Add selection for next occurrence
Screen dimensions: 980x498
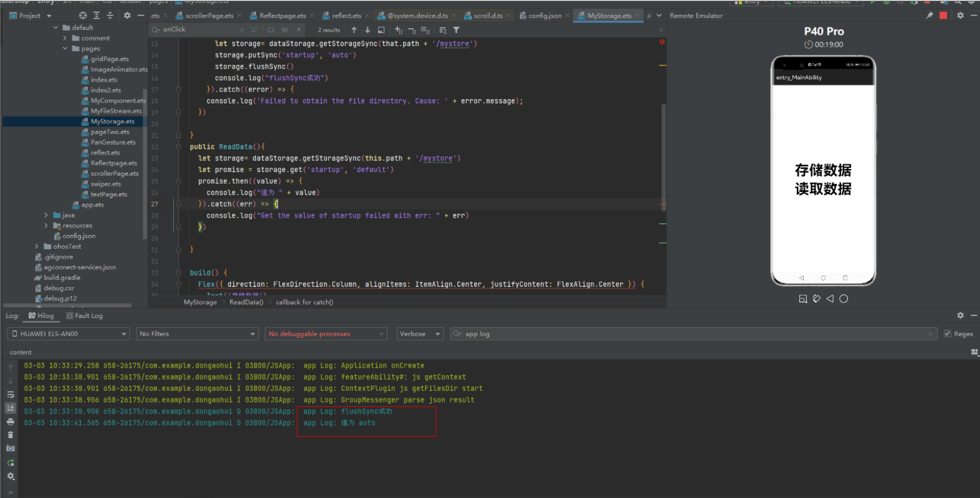[399, 30]
